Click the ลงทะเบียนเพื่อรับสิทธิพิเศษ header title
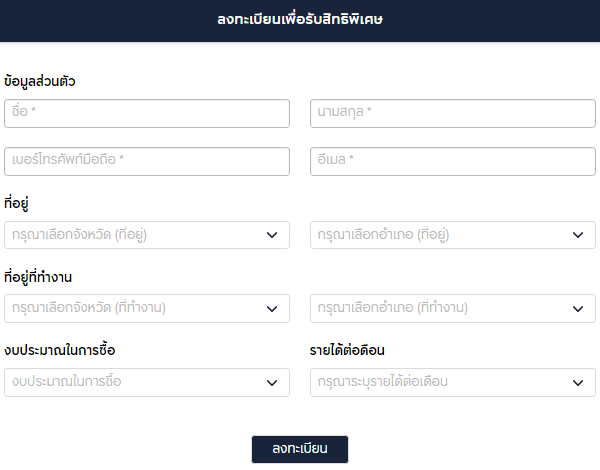This screenshot has height=470, width=600. (x=300, y=19)
